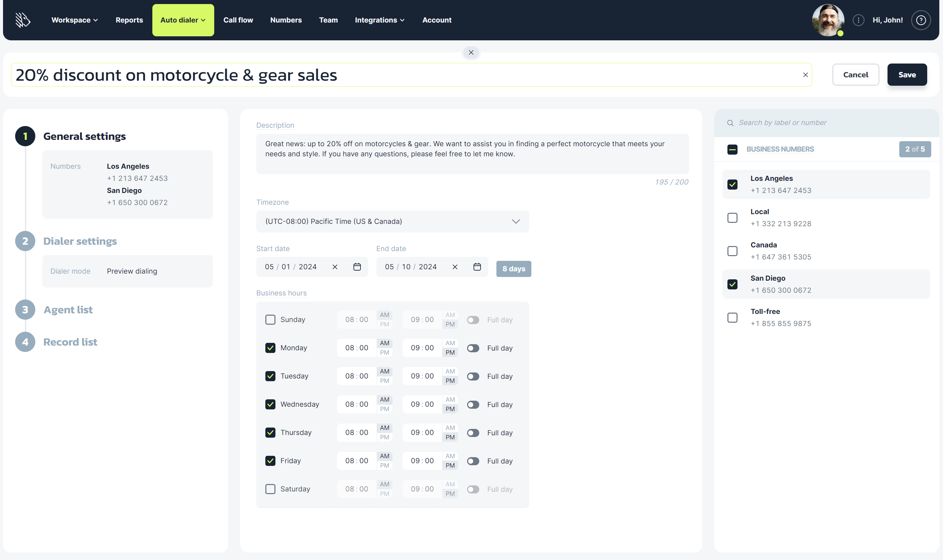Toggle Full day for Monday
The image size is (943, 560).
[x=473, y=348]
